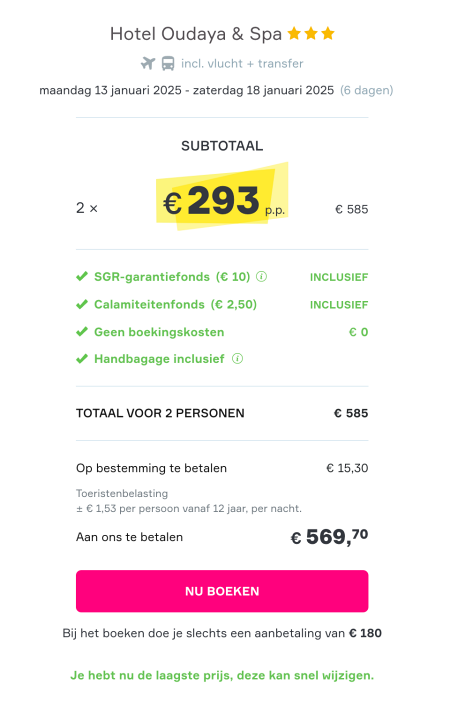Click checkmark beside Geen boekingskosten
Screen dimensions: 450x708
click(x=82, y=332)
